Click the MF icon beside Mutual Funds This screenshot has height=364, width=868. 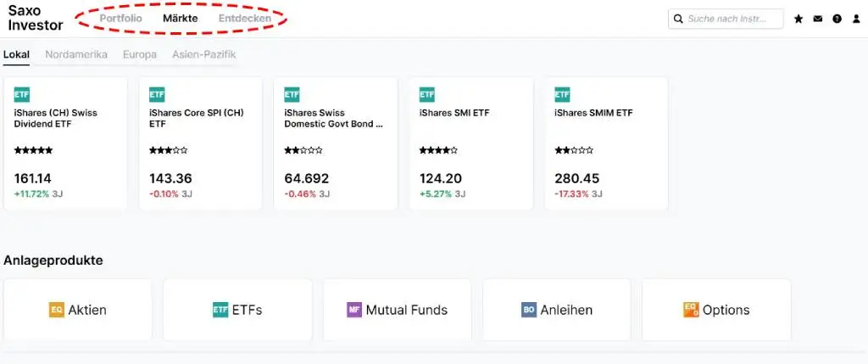354,310
